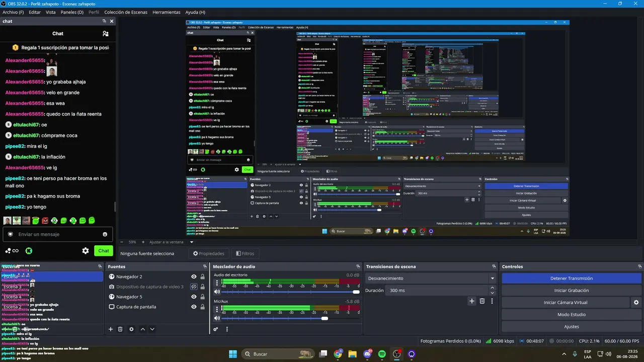Image resolution: width=644 pixels, height=362 pixels.
Task: Open source properties gear in Fuentes toolbar
Action: point(131,329)
